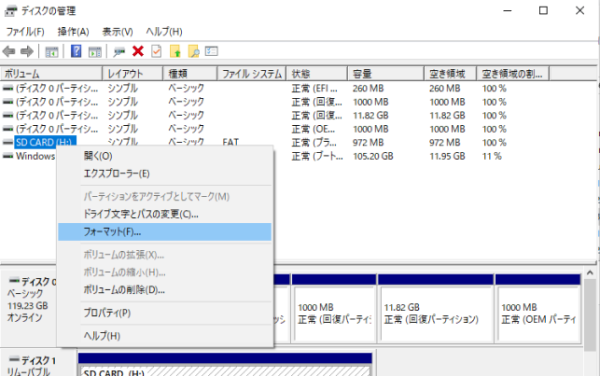
Task: Click 正常 (ブート... status cell
Action: pos(317,156)
